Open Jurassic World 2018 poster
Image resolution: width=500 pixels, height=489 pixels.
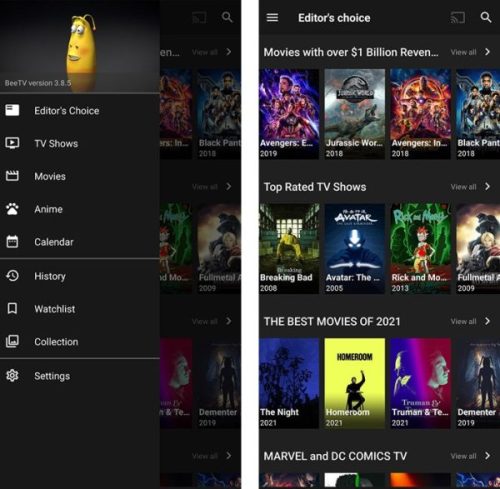tap(355, 114)
